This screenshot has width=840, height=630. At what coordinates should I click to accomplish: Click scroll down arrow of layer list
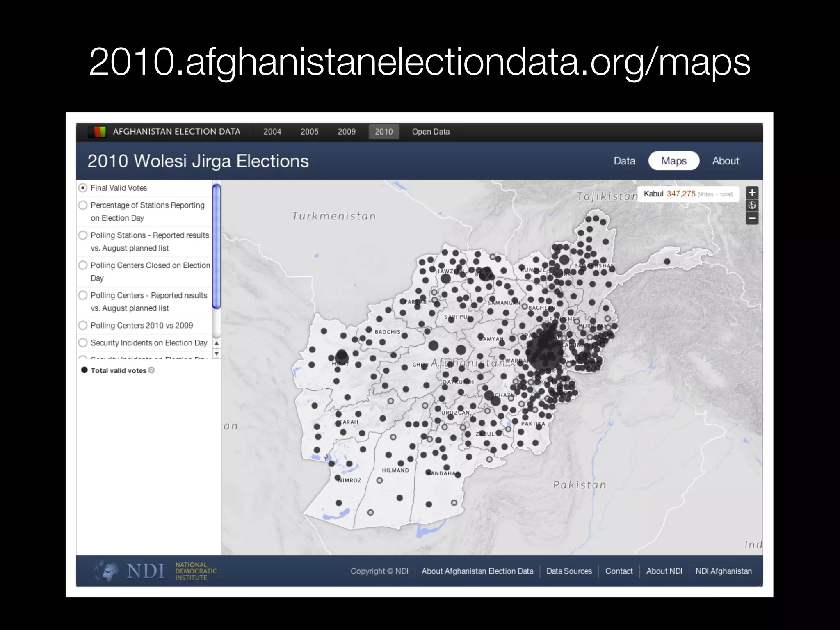pos(217,354)
